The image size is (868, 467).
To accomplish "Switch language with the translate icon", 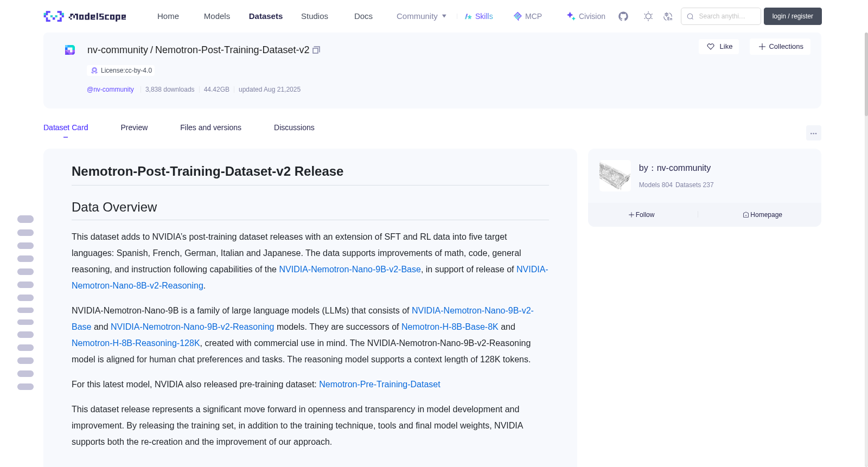I will click(668, 16).
